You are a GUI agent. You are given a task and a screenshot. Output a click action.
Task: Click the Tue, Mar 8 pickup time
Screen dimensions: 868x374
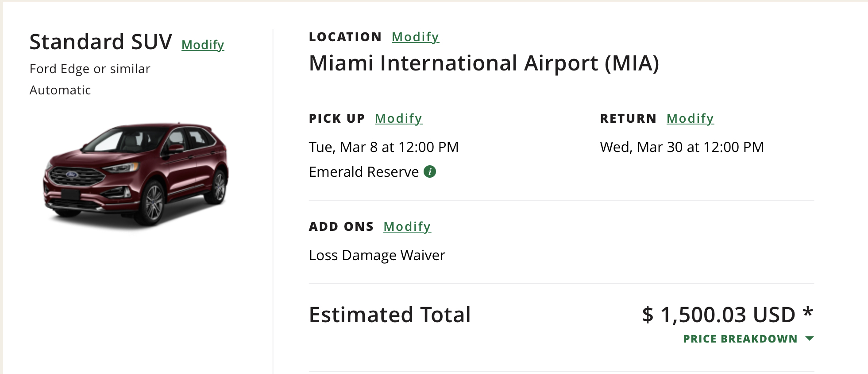pos(383,147)
